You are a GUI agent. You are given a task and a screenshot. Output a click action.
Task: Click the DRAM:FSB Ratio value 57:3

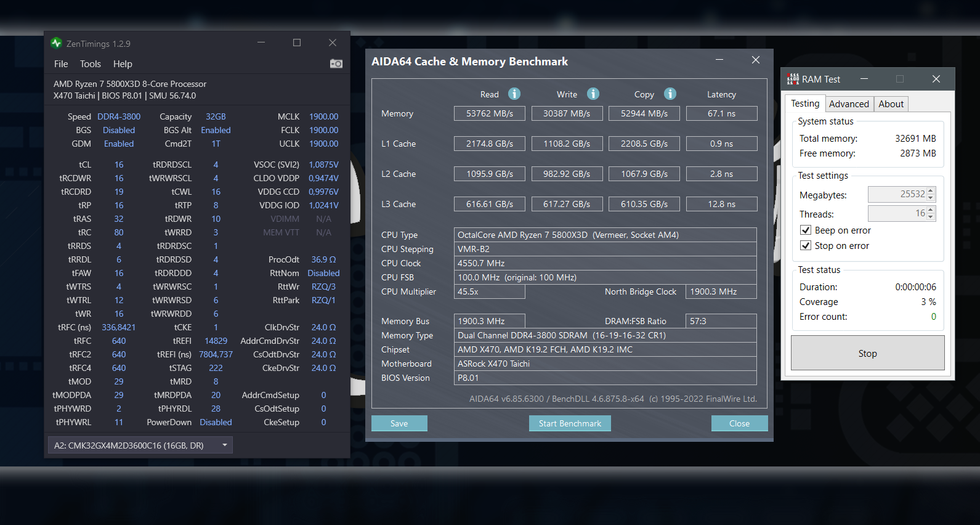point(721,321)
